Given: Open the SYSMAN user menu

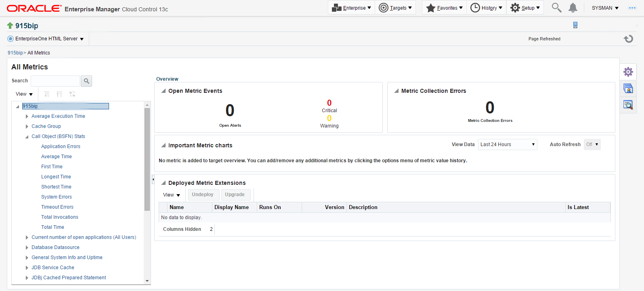Looking at the screenshot, I should [x=605, y=8].
